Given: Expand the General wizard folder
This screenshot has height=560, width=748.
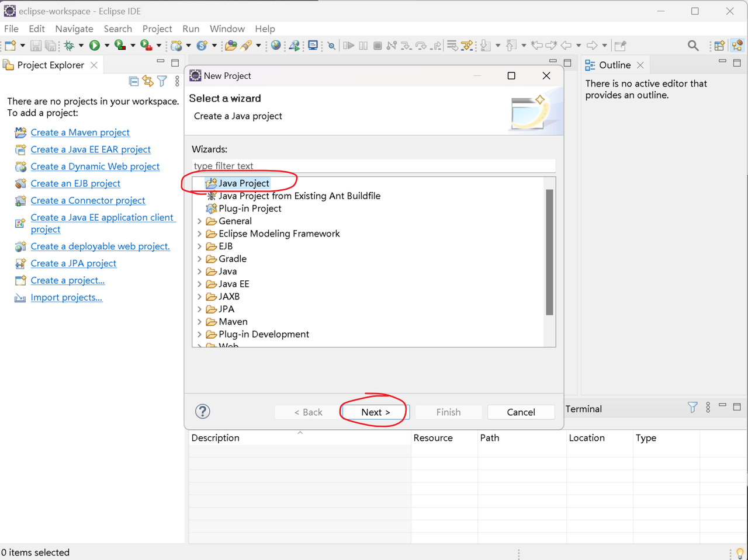Looking at the screenshot, I should click(x=200, y=221).
